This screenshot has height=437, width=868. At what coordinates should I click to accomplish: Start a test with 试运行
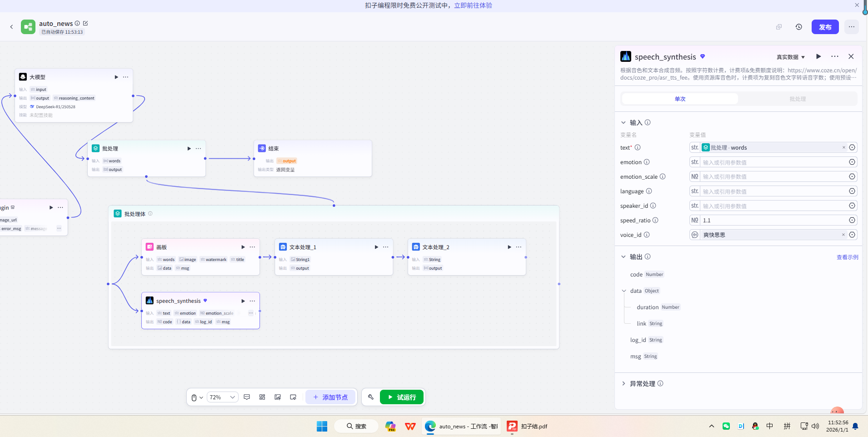point(402,397)
